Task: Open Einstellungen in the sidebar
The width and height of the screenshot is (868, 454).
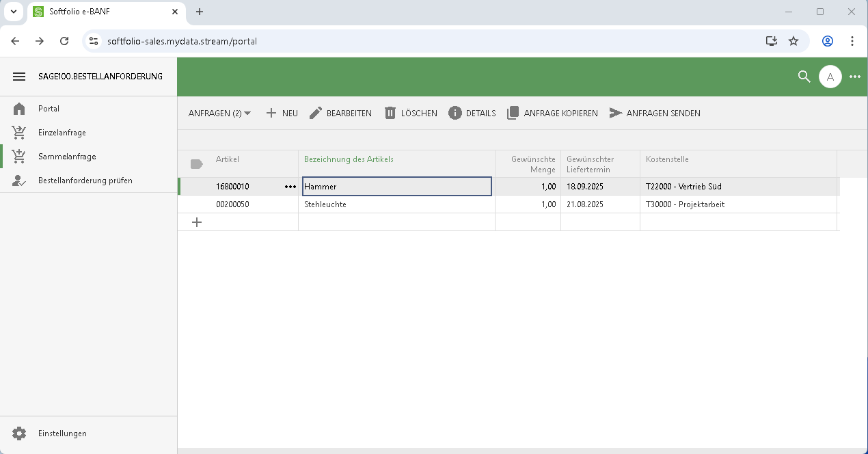Action: pyautogui.click(x=62, y=433)
